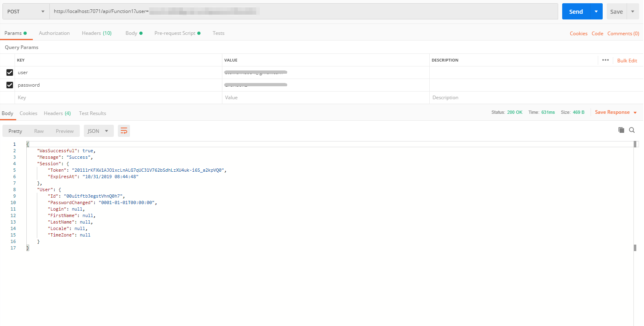Expand the Send button arrow options

(596, 11)
